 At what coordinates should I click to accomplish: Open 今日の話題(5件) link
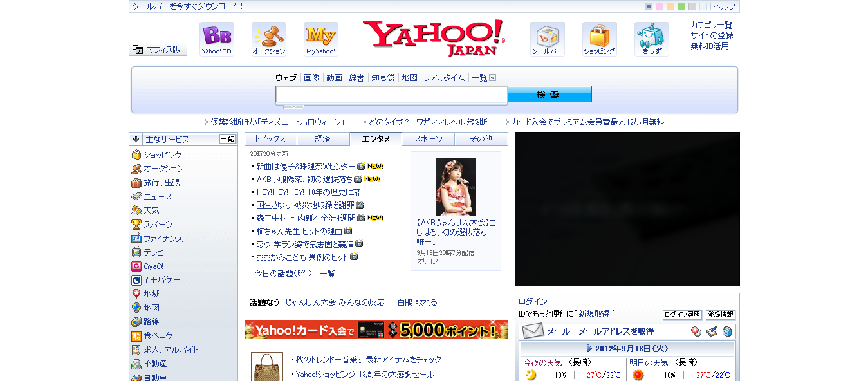(283, 274)
